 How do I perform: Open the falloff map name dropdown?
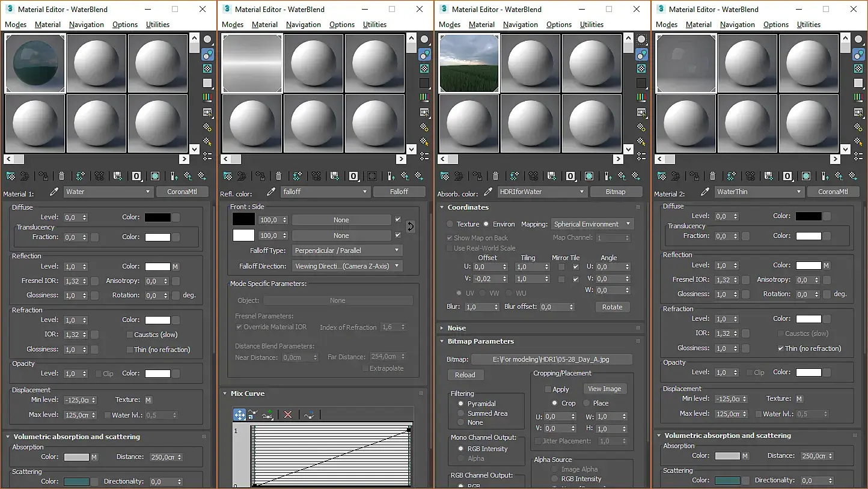[x=325, y=192]
